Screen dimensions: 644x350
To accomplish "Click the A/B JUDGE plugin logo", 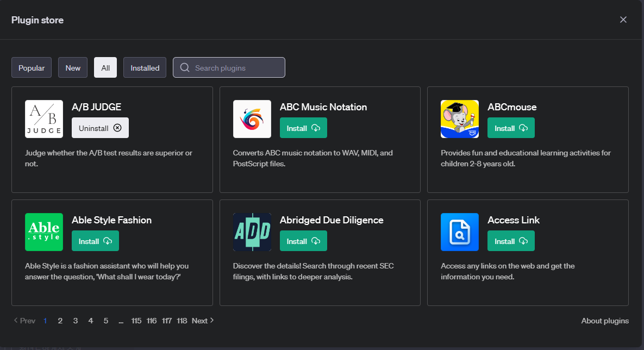I will [44, 119].
